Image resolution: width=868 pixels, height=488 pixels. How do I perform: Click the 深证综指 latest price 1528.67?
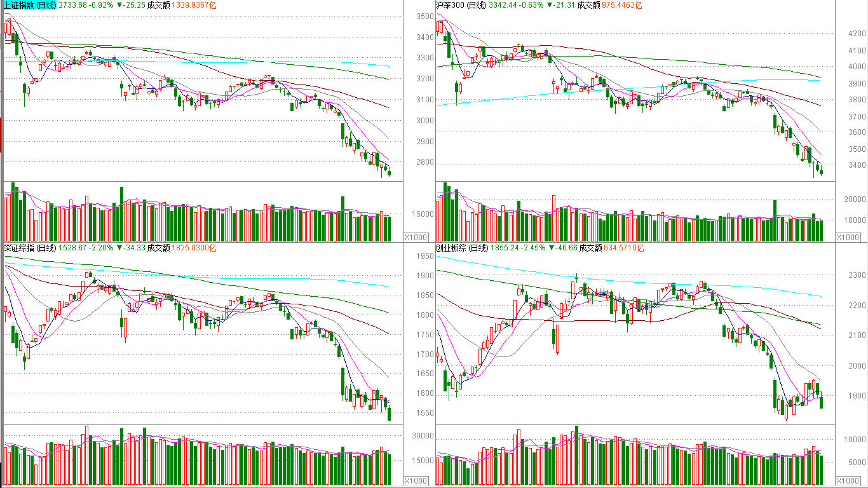point(71,248)
